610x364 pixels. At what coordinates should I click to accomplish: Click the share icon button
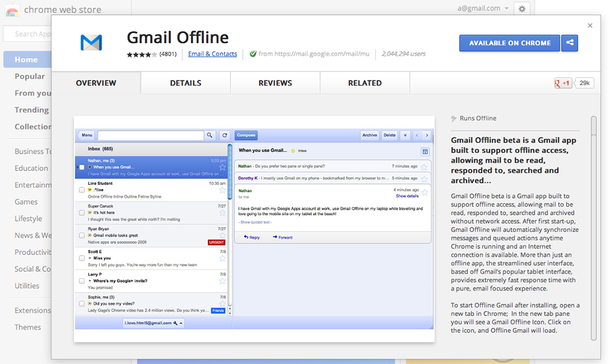(x=570, y=43)
